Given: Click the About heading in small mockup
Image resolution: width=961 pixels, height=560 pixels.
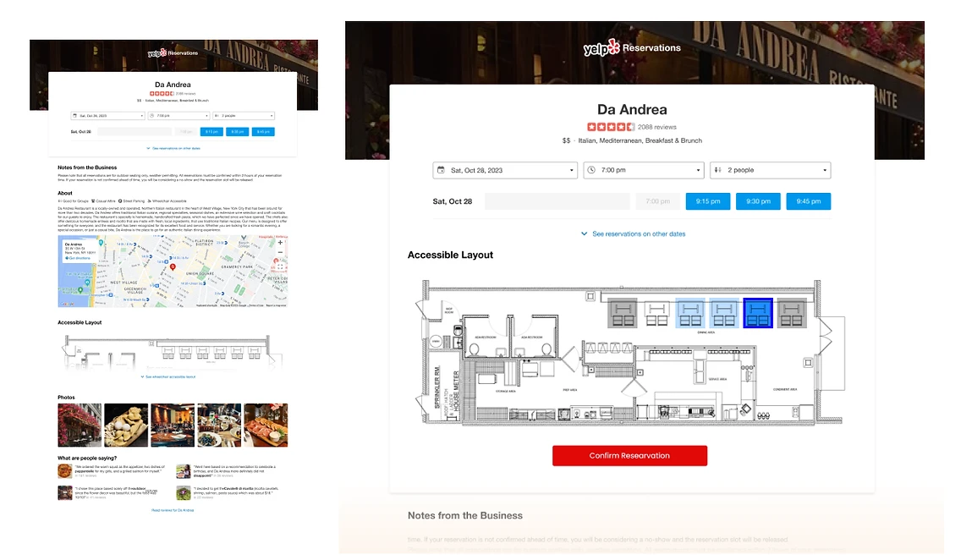Looking at the screenshot, I should tap(65, 193).
